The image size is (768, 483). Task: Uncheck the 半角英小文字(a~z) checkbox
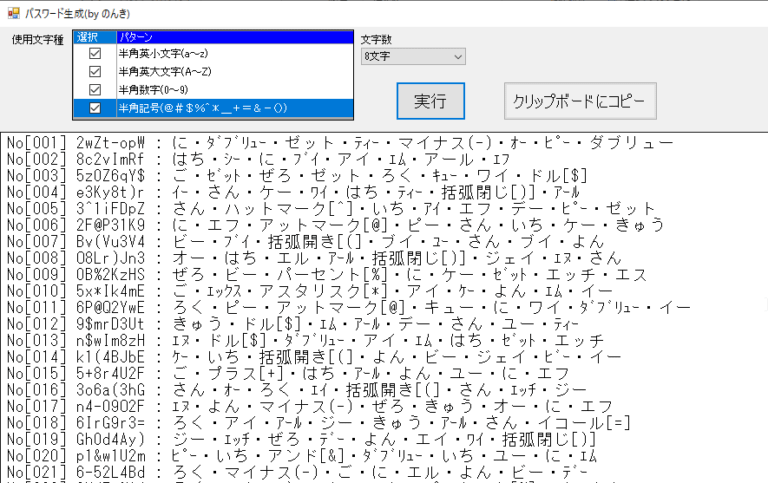coord(95,53)
